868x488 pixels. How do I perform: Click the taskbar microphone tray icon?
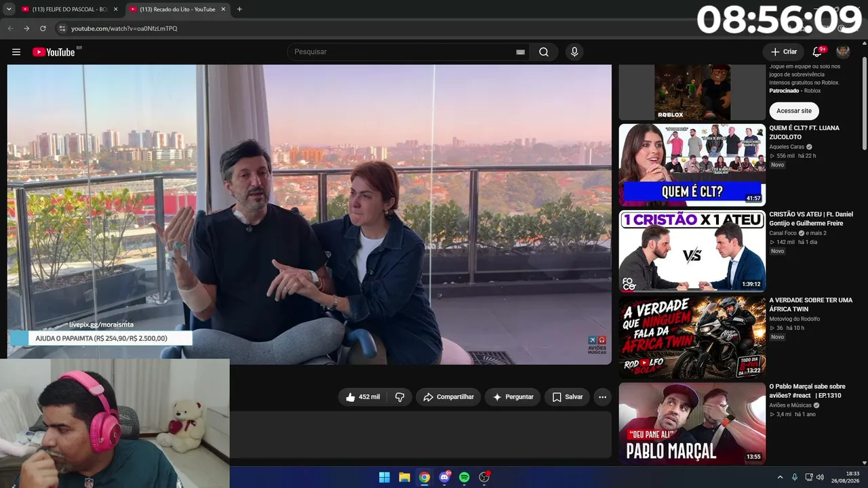pyautogui.click(x=794, y=477)
